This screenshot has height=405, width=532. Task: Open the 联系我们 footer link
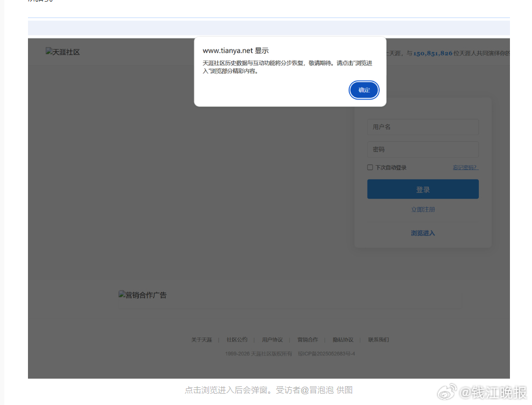click(x=378, y=339)
